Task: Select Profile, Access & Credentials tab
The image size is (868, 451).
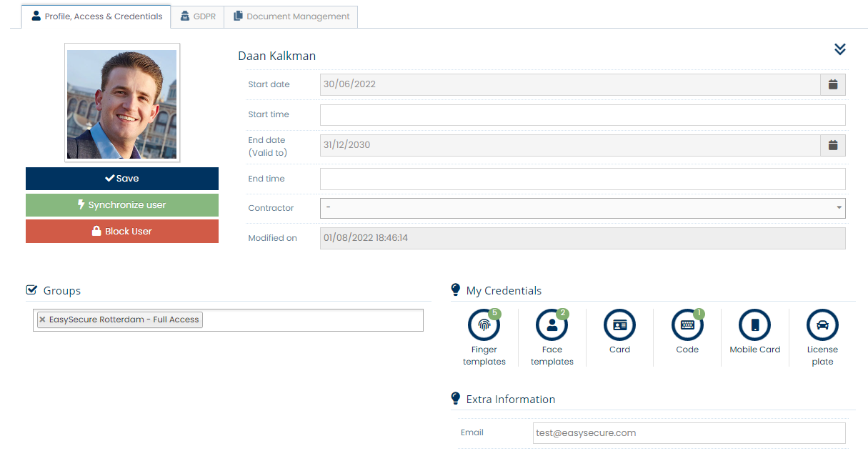Action: (x=96, y=16)
